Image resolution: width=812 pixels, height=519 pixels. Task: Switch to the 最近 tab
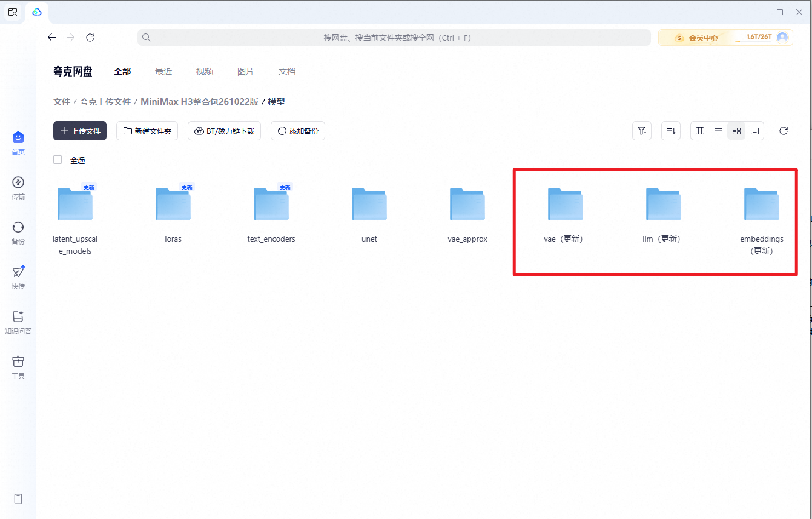(163, 71)
